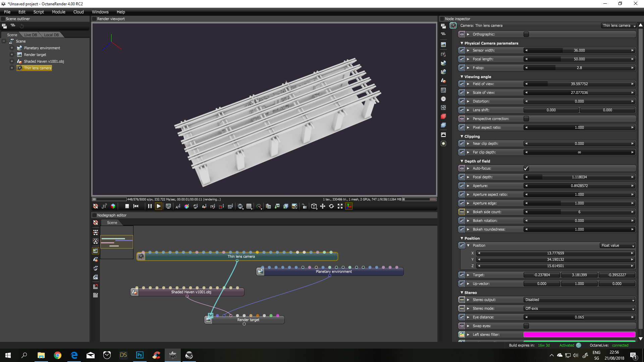
Task: Select Planetary environment in the scene outliner
Action: [x=42, y=48]
